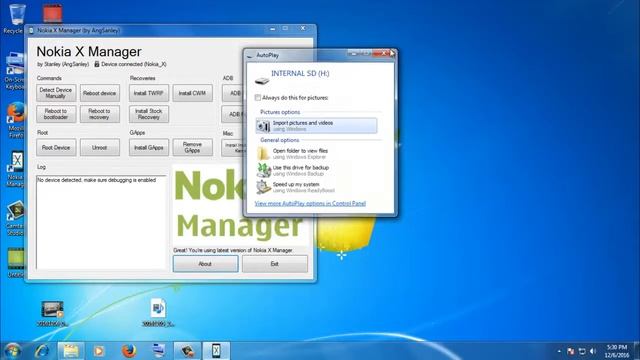Click the Device connected status text

pyautogui.click(x=133, y=64)
